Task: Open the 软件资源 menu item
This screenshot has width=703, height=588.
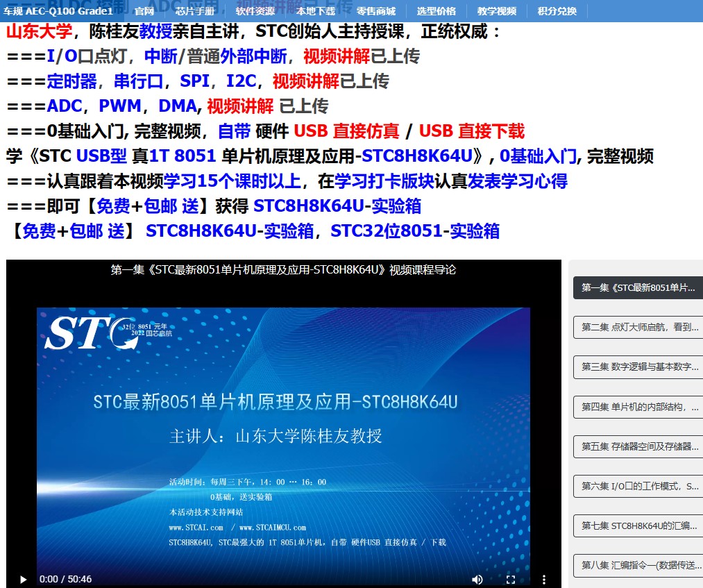Action: (255, 11)
